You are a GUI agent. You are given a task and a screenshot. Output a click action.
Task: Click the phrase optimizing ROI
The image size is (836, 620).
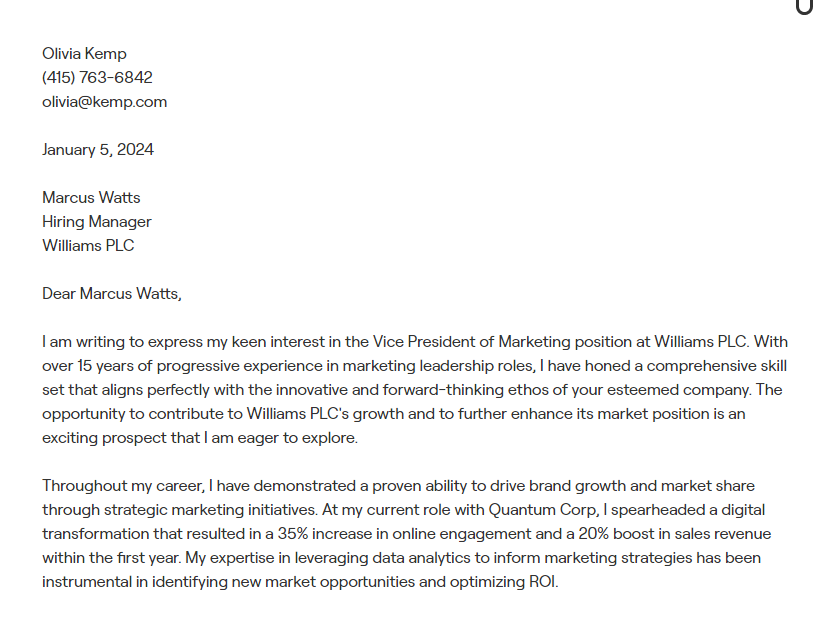tap(503, 582)
